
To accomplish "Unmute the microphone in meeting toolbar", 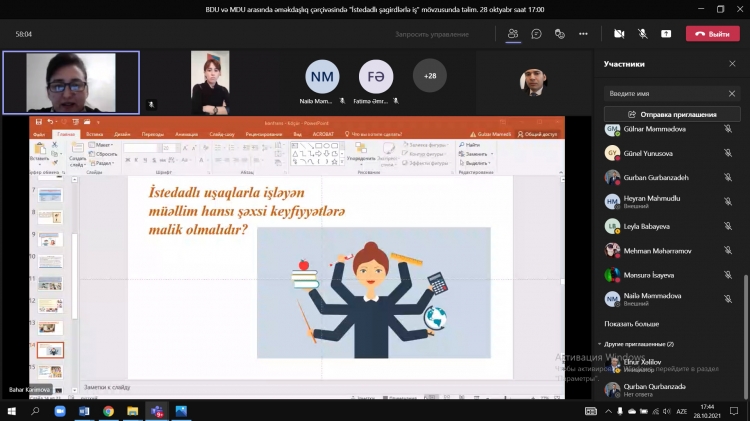I will 642,33.
